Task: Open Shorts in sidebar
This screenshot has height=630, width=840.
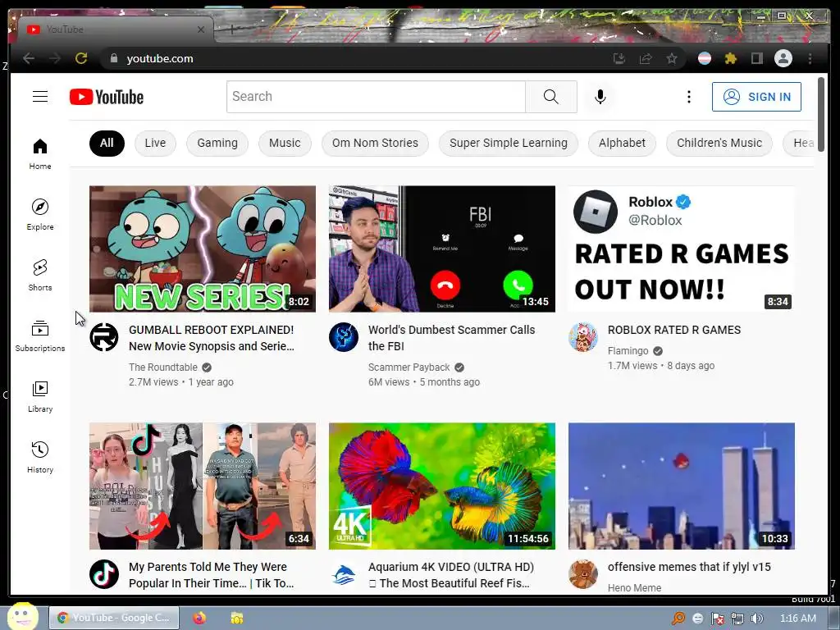Action: click(40, 275)
